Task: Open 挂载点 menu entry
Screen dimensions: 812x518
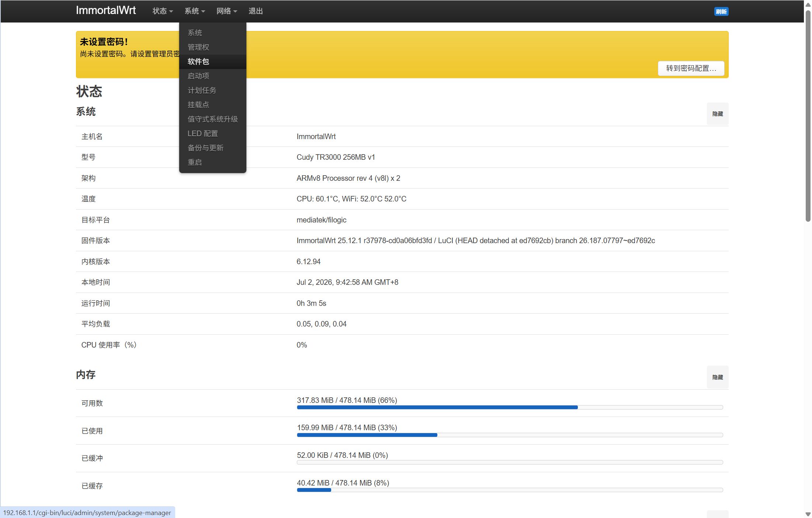Action: (x=212, y=105)
